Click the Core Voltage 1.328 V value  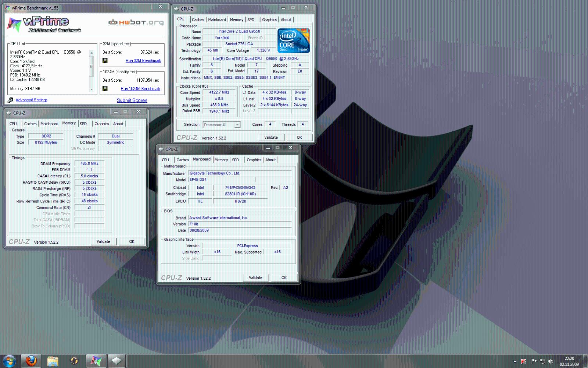[x=263, y=50]
